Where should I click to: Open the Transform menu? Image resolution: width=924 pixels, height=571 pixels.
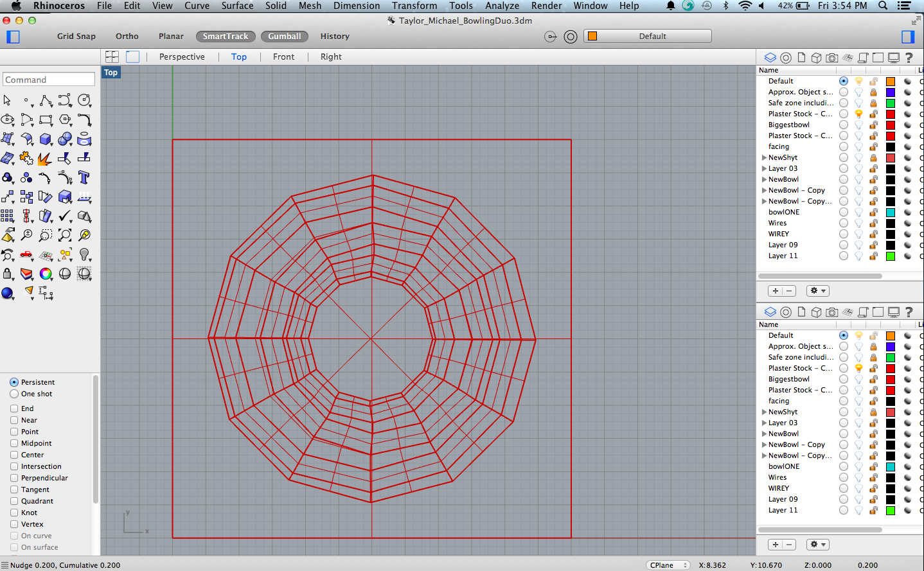[414, 6]
